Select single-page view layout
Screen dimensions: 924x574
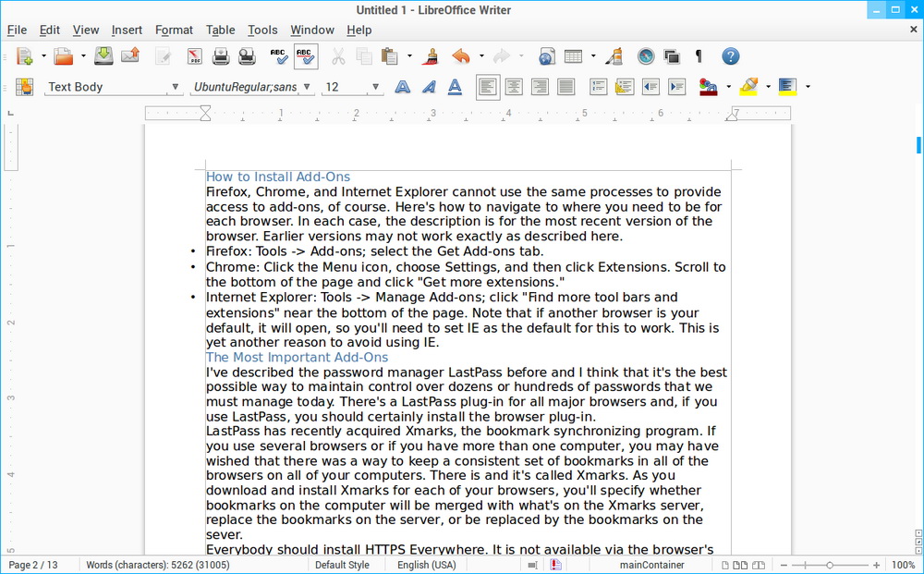(x=725, y=565)
